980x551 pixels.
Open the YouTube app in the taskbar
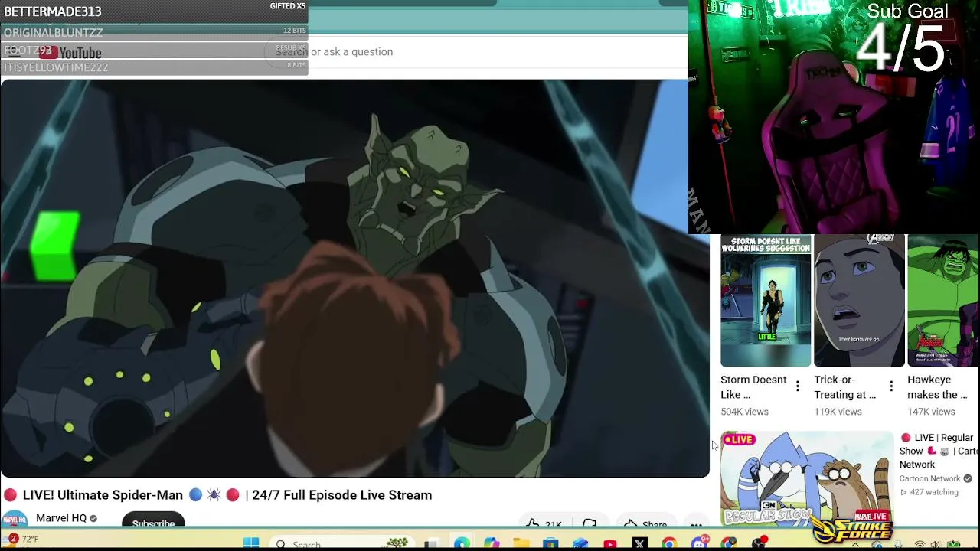[x=610, y=543]
